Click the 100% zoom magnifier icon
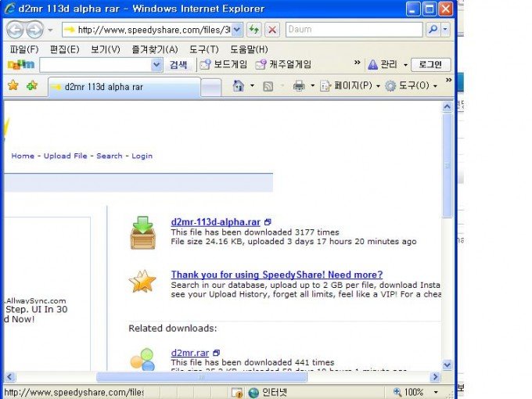The width and height of the screenshot is (532, 399). click(x=397, y=392)
